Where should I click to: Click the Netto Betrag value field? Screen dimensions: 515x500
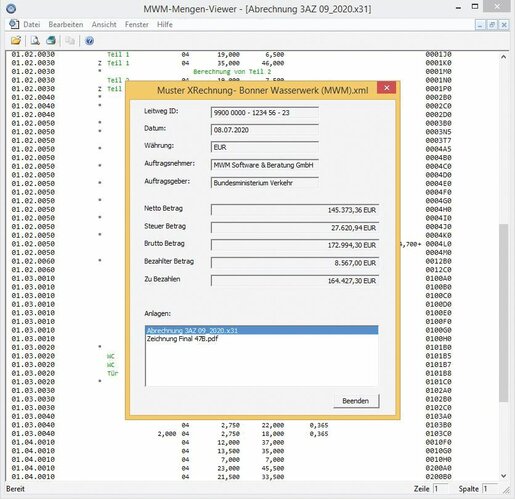pyautogui.click(x=295, y=210)
